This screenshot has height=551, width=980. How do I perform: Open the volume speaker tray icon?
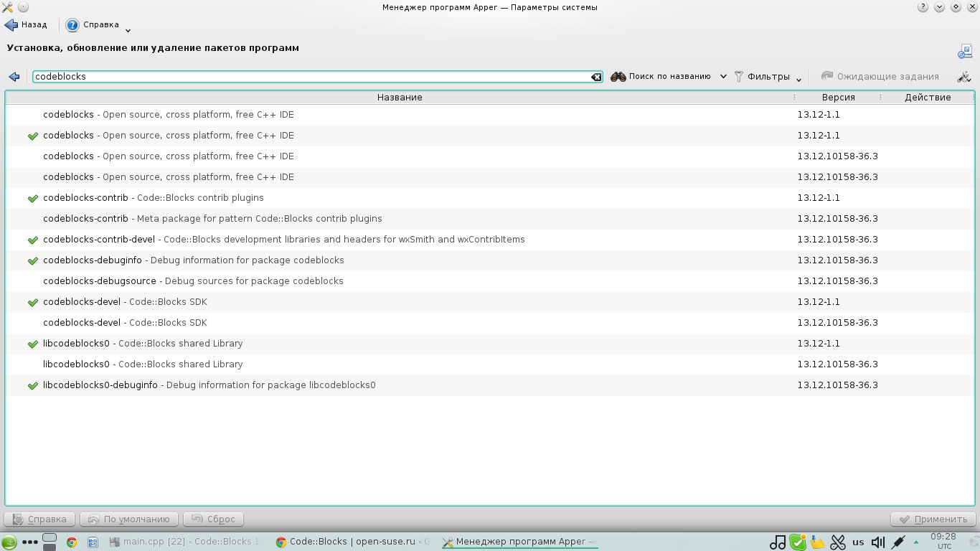(x=878, y=542)
